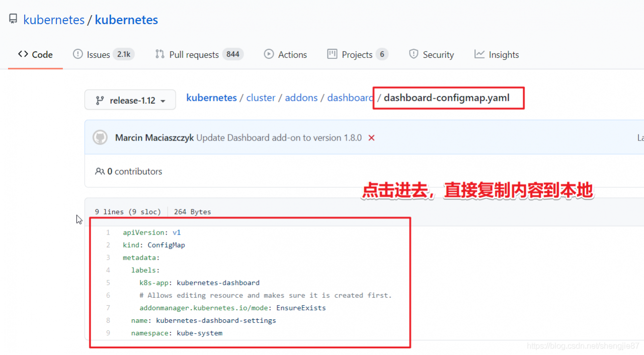The image size is (644, 355).
Task: Click the contributors people icon
Action: point(100,171)
